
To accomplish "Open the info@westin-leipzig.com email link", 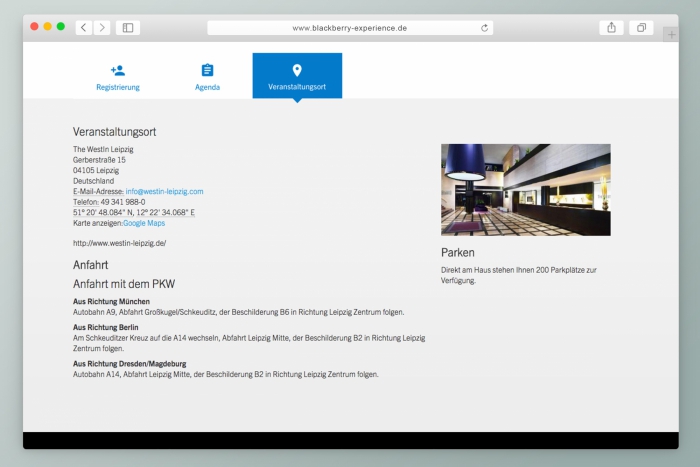I will point(164,191).
